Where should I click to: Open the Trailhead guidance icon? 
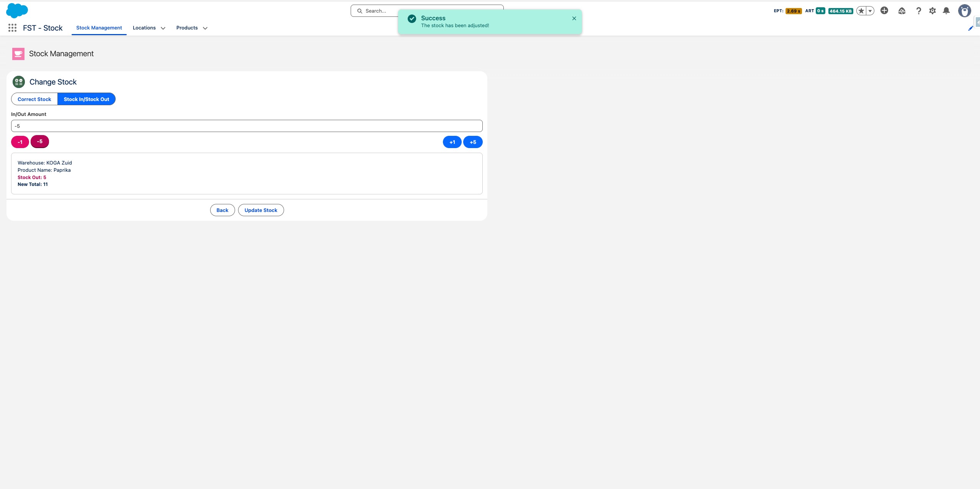pos(902,11)
